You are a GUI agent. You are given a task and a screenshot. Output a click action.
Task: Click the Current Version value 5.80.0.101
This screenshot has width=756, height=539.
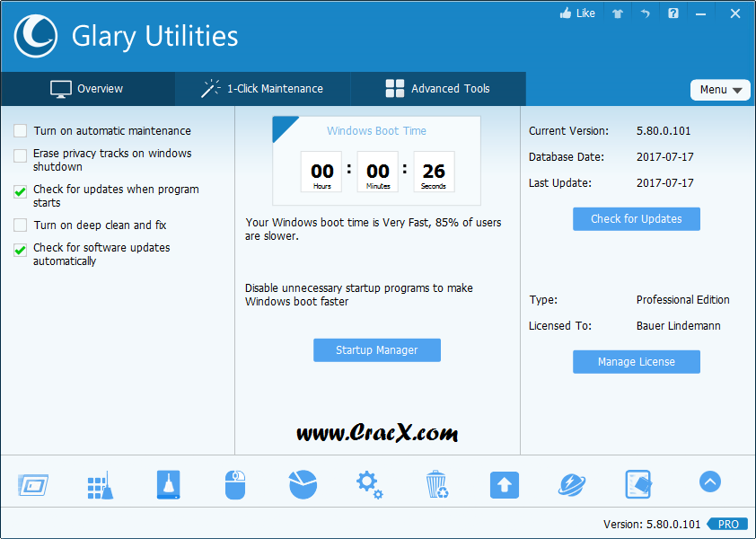pyautogui.click(x=664, y=131)
